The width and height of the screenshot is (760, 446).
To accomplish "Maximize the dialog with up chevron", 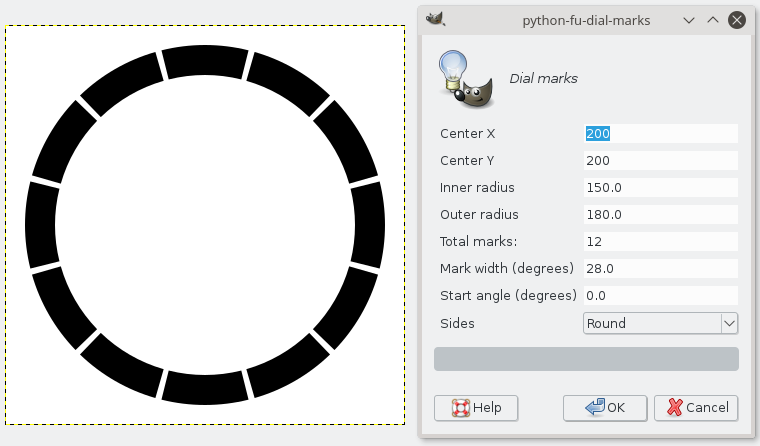I will [713, 20].
